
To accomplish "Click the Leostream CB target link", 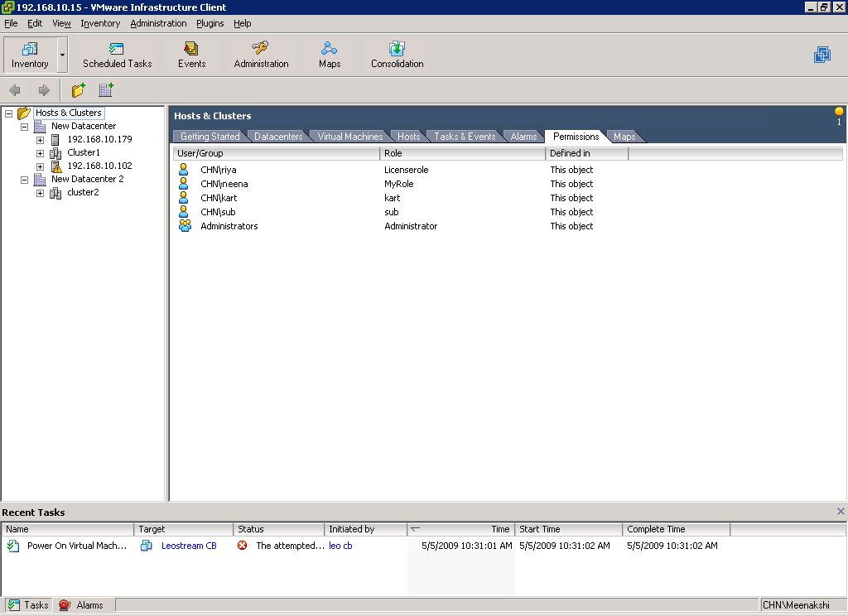I will coord(189,546).
